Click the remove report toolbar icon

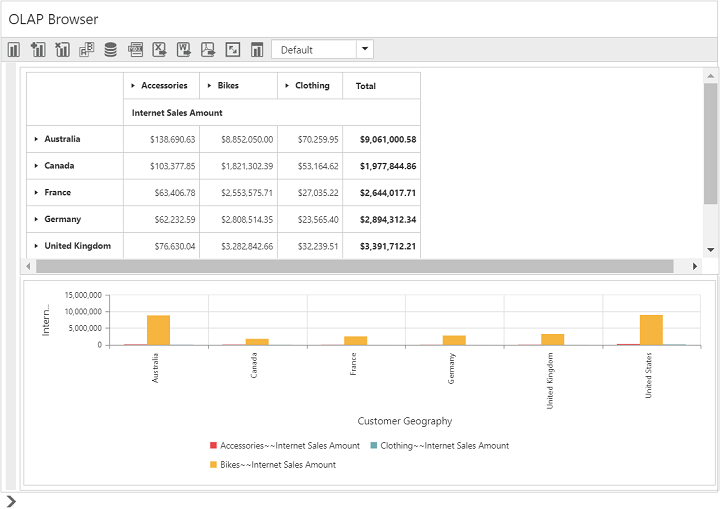tap(62, 49)
